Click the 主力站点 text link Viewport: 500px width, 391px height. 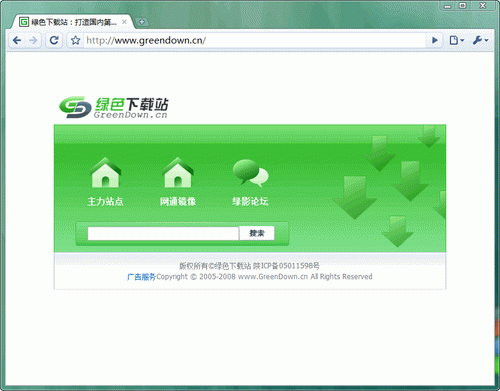pos(105,201)
